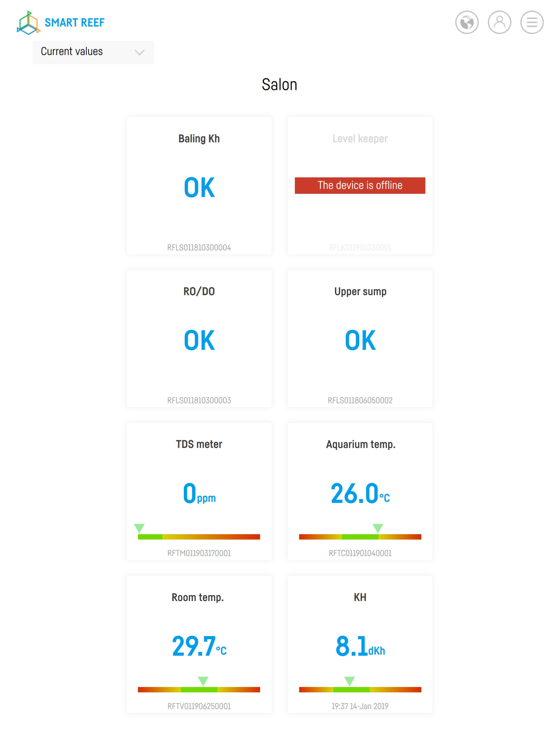Click the Level keeper card title
This screenshot has height=747, width=560.
[x=360, y=138]
